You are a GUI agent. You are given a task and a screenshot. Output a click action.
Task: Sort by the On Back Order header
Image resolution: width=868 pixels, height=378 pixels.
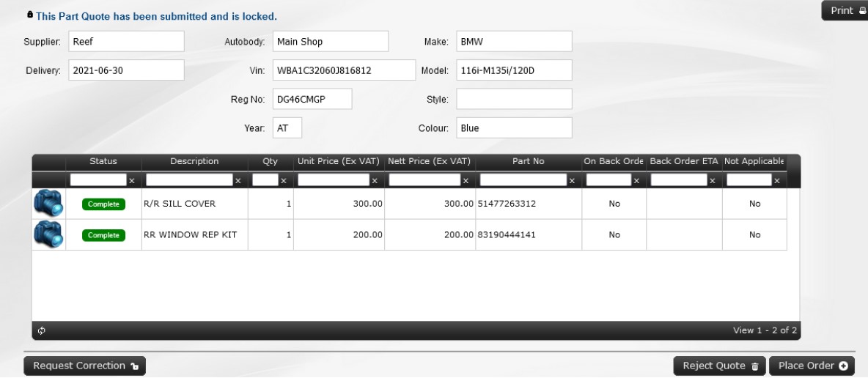614,162
